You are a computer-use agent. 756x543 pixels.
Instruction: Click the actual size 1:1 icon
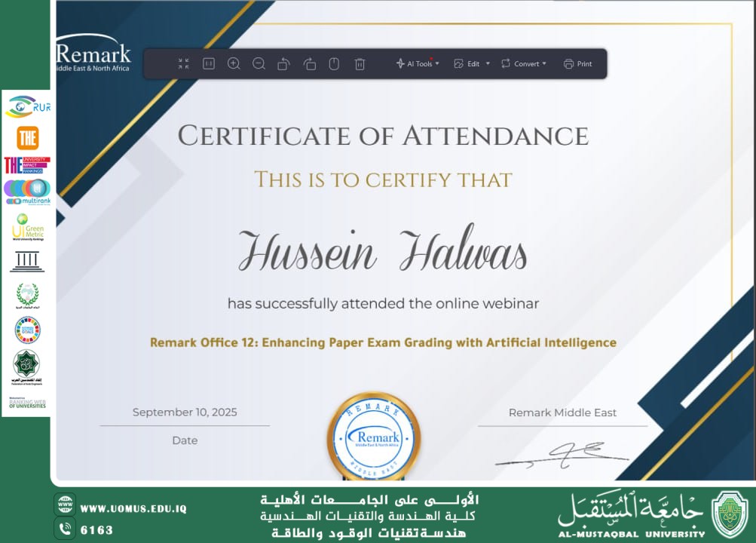(209, 64)
